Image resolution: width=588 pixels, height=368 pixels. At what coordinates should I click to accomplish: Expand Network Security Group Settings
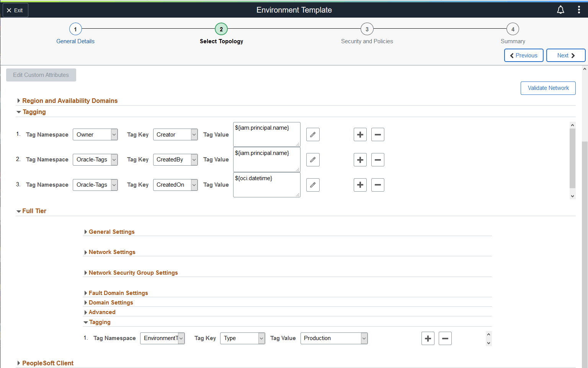pos(131,273)
